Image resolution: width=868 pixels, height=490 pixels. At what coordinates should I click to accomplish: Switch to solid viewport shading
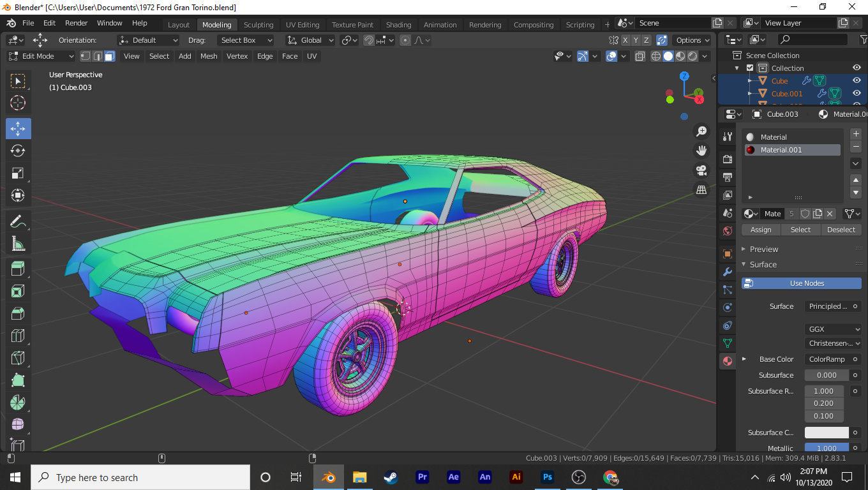point(668,56)
